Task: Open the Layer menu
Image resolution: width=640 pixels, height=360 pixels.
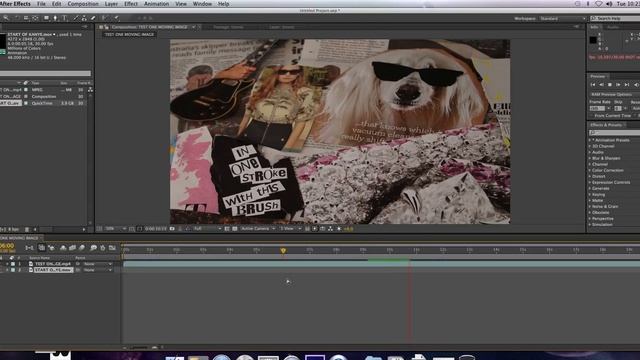Action: pos(111,4)
